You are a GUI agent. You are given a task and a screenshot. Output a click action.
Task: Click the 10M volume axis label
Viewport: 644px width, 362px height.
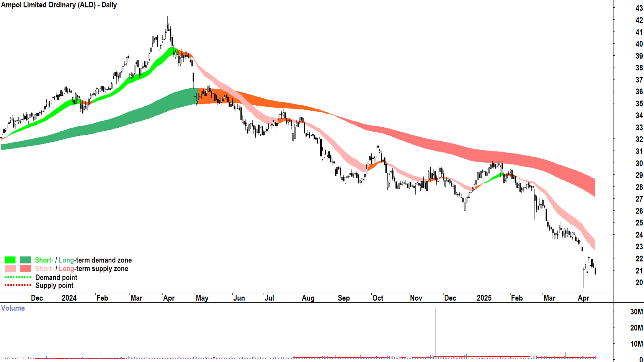click(636, 344)
